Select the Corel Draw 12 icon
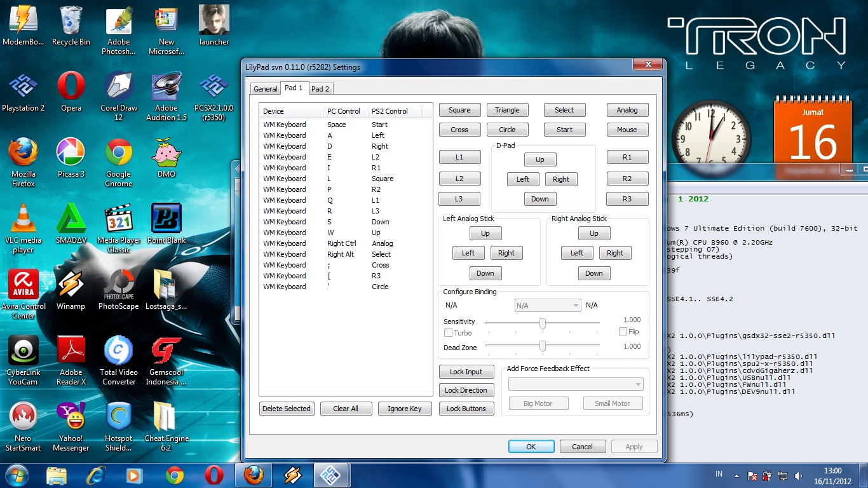This screenshot has width=868, height=488. click(119, 97)
